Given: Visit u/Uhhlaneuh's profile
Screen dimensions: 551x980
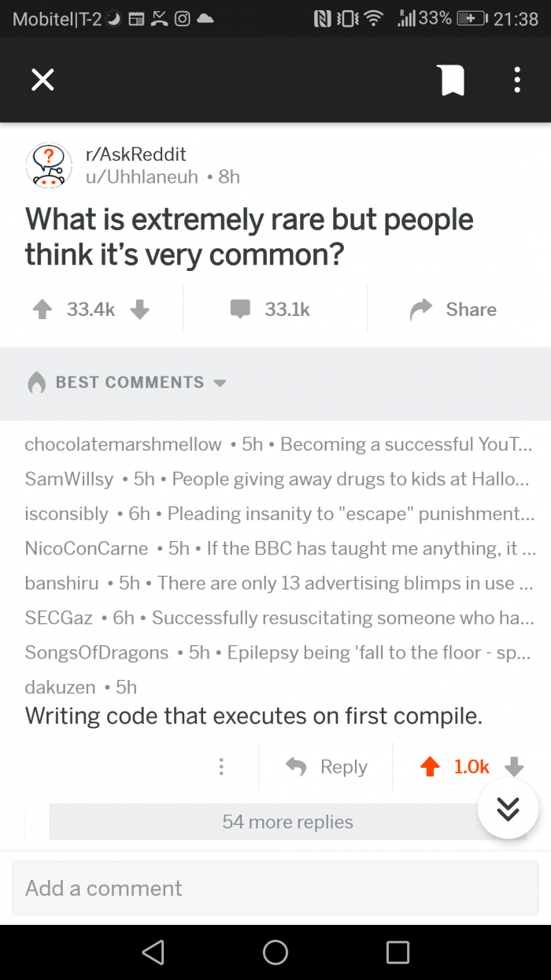Looking at the screenshot, I should pos(142,177).
